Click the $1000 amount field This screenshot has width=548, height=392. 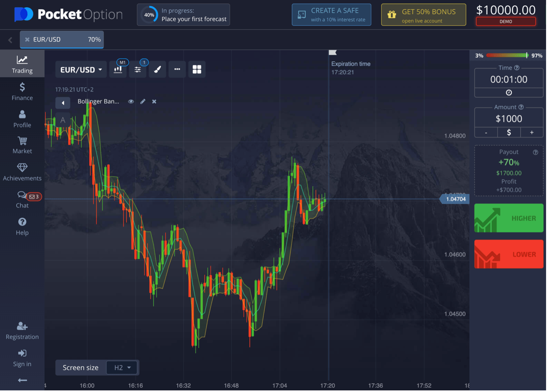508,118
